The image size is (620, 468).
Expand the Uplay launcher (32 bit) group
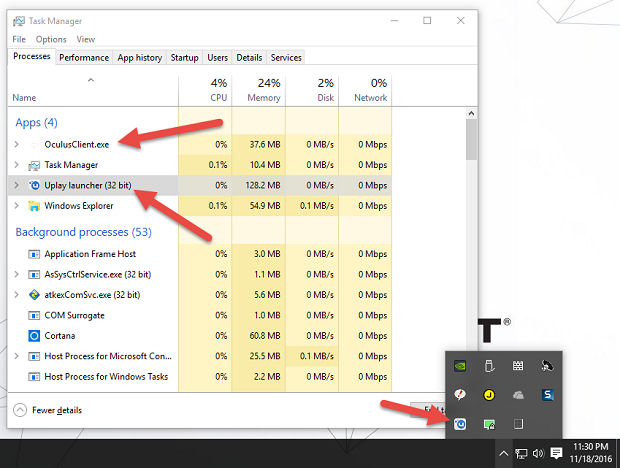coord(17,185)
